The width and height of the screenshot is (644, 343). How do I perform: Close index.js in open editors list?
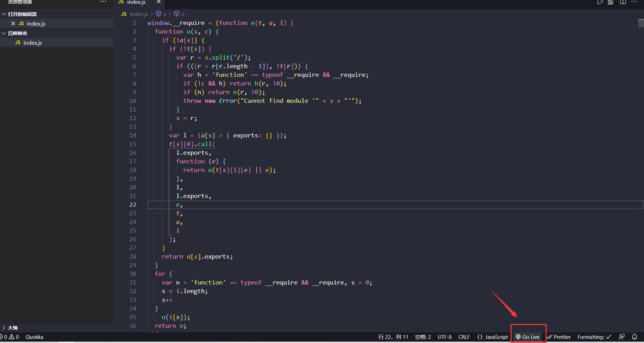pos(13,24)
